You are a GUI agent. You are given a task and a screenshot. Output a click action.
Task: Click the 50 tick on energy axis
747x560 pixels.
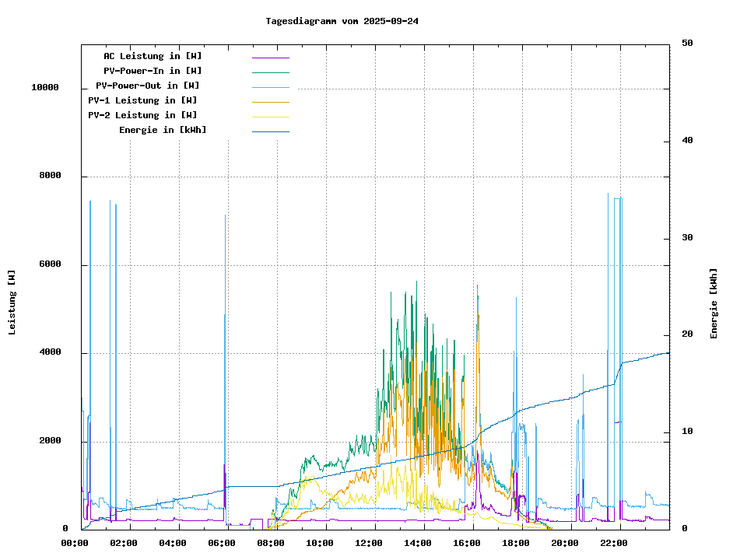(x=688, y=44)
